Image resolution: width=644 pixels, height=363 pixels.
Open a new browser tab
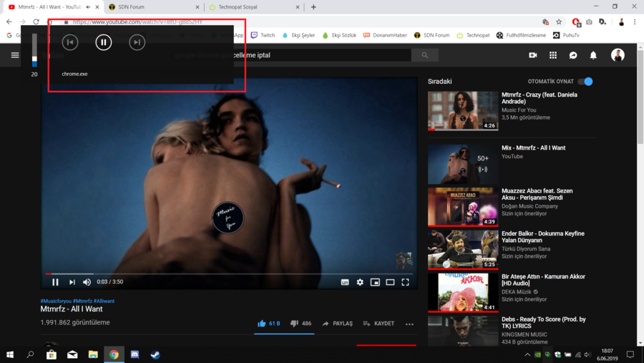pos(313,7)
